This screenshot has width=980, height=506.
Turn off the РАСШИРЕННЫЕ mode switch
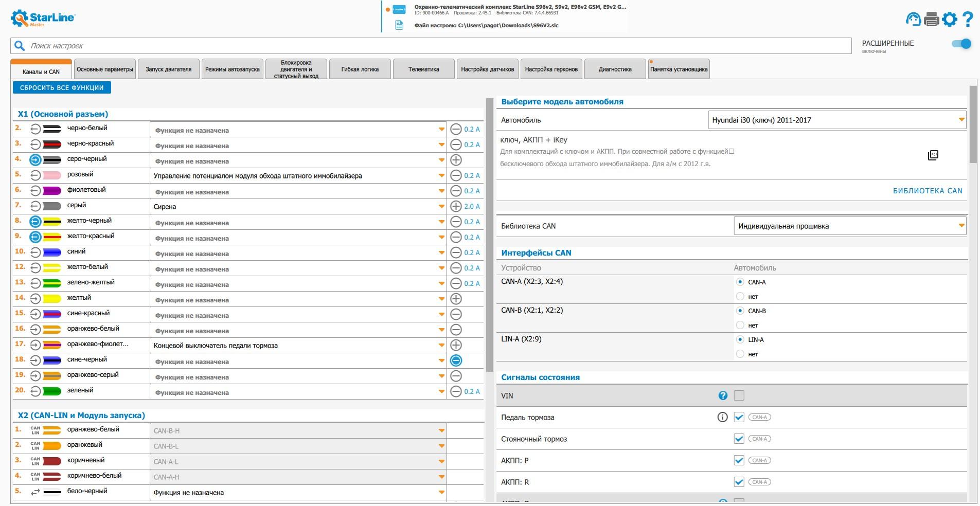point(961,44)
